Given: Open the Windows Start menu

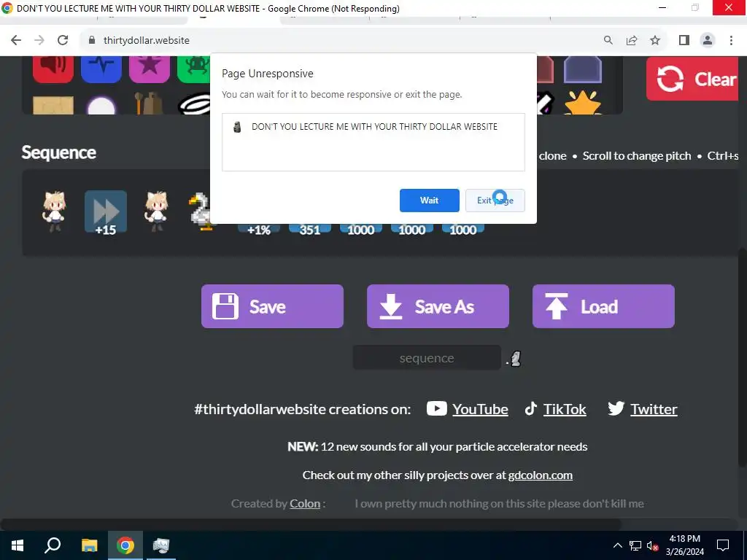Looking at the screenshot, I should pyautogui.click(x=18, y=545).
